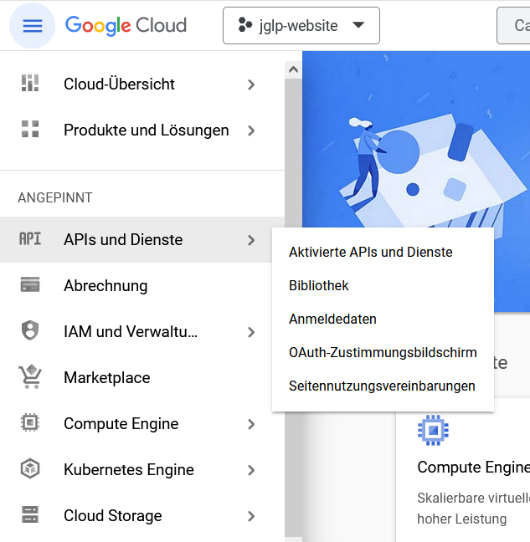Click the project selector down arrow

pos(358,25)
